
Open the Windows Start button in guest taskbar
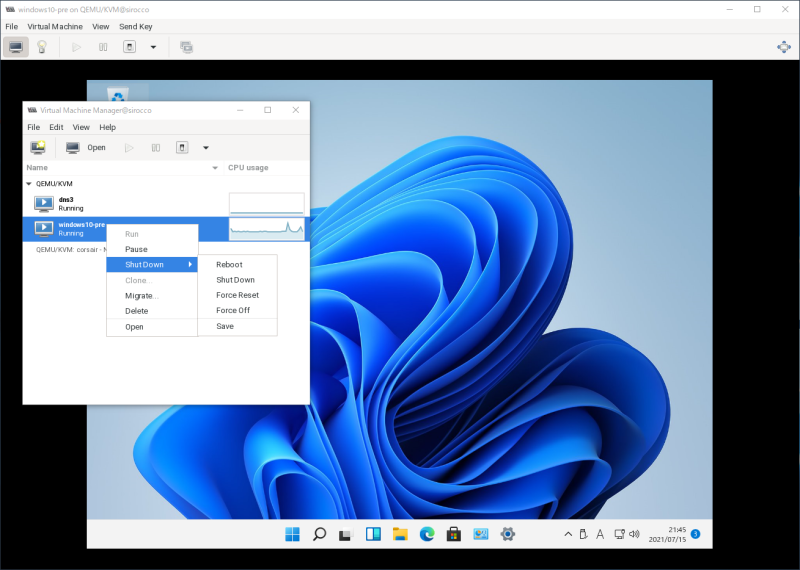pos(292,534)
